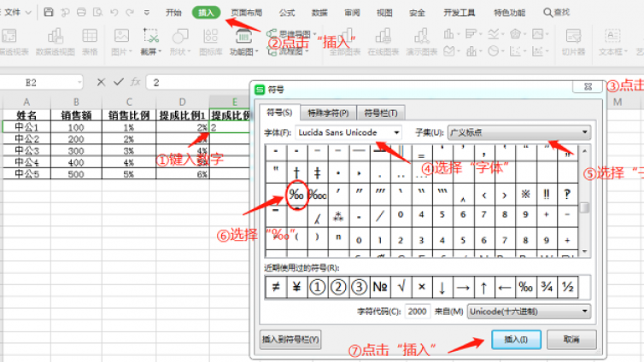Switch to the 数据 ribbon tab
The image size is (644, 362).
[319, 13]
